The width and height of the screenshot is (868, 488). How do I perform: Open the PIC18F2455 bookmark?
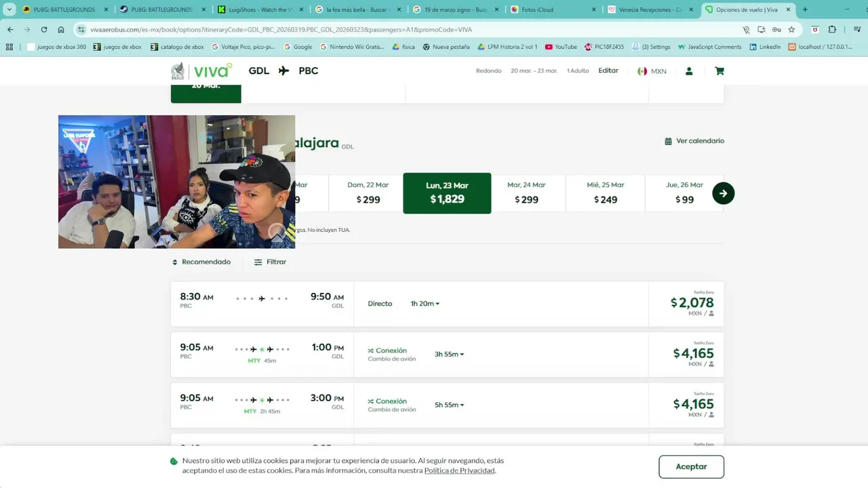coord(604,47)
